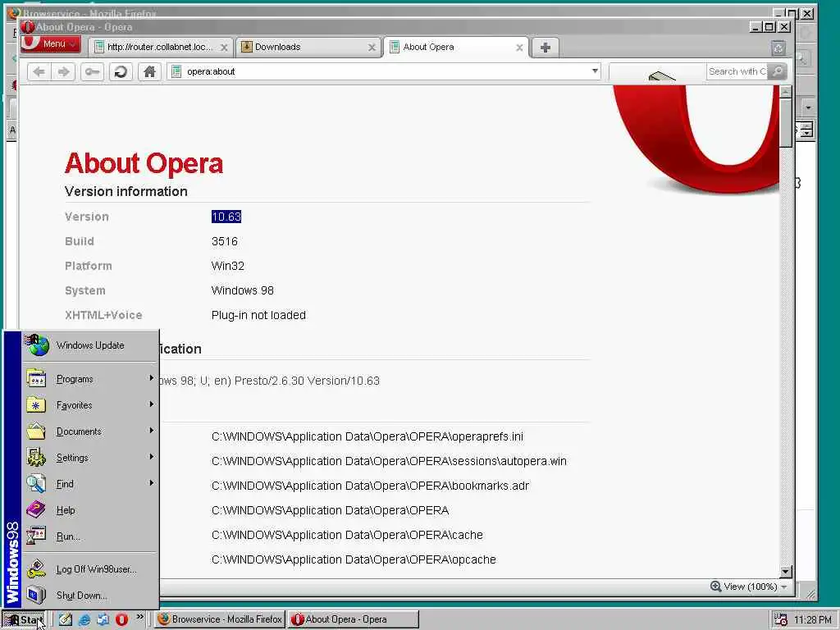This screenshot has width=840, height=630.
Task: Click the build number 3516
Action: coord(225,241)
